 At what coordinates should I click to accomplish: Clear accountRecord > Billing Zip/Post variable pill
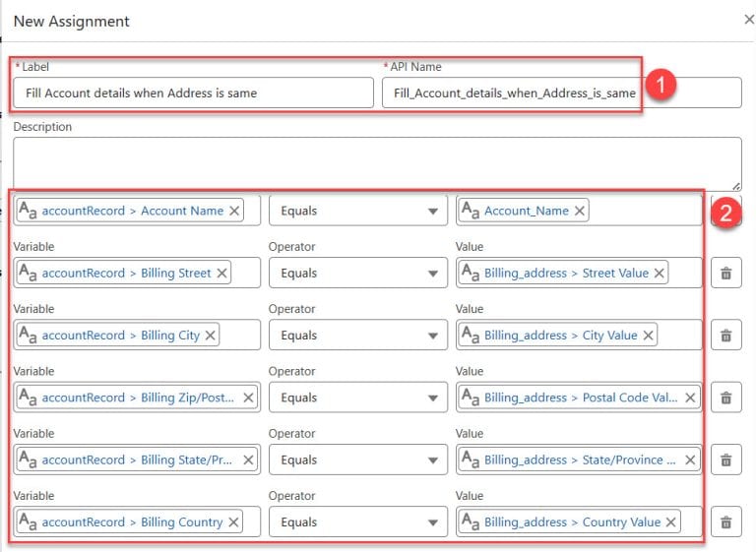tap(248, 398)
